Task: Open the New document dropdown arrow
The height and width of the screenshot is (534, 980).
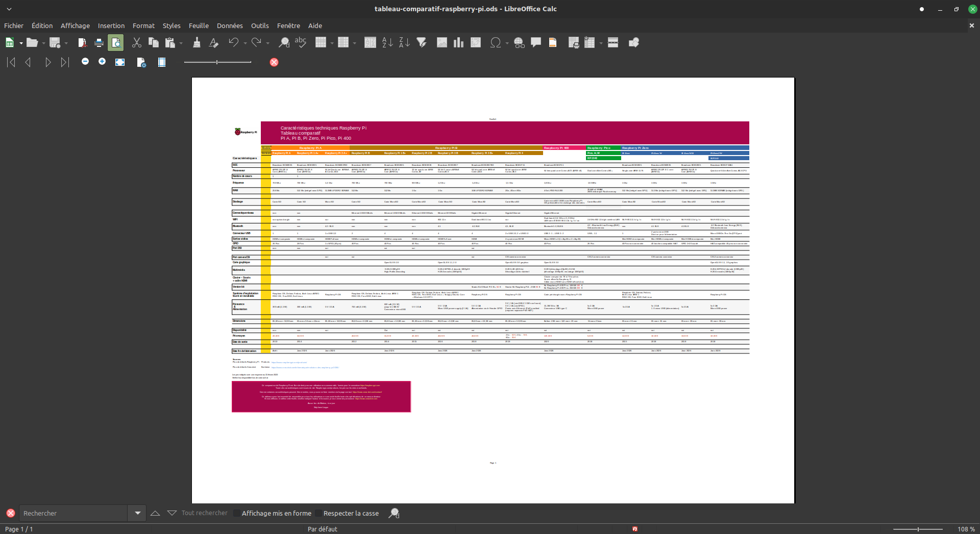Action: [x=21, y=43]
